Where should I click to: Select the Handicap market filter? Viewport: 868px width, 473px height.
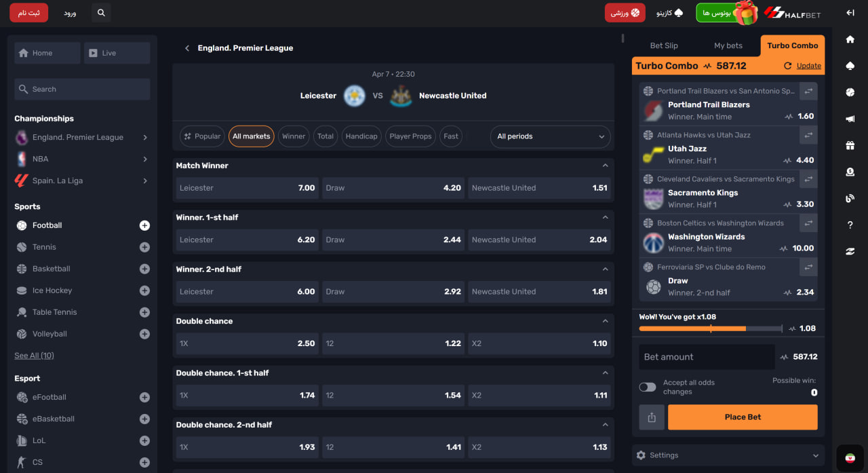pos(361,136)
